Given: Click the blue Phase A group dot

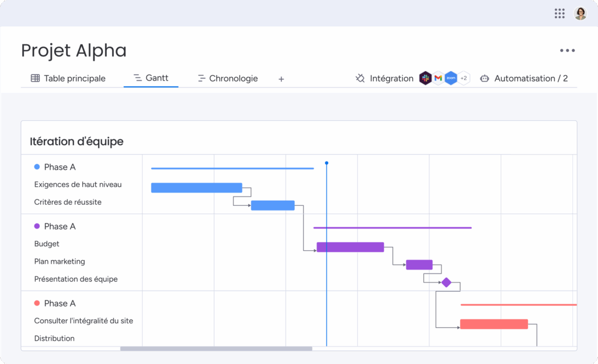Looking at the screenshot, I should tap(37, 167).
